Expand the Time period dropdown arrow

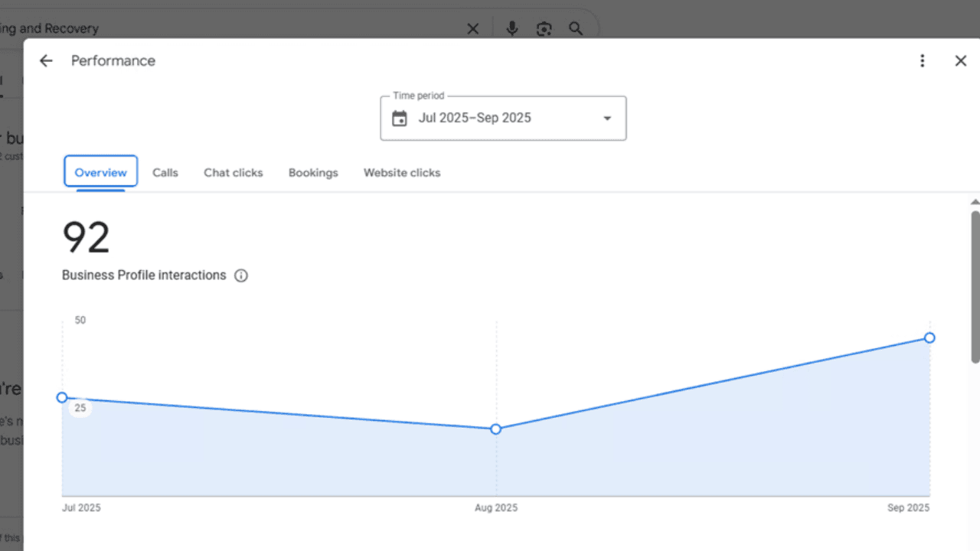(x=607, y=119)
